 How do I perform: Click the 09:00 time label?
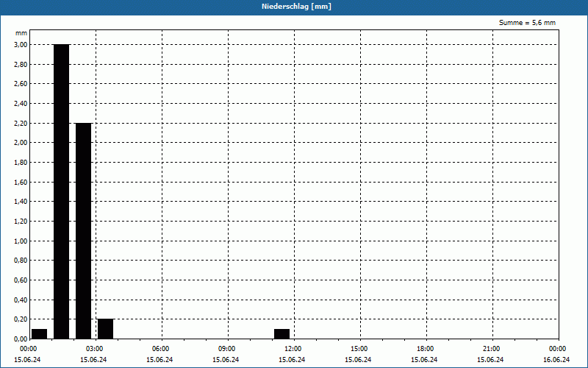coord(226,349)
